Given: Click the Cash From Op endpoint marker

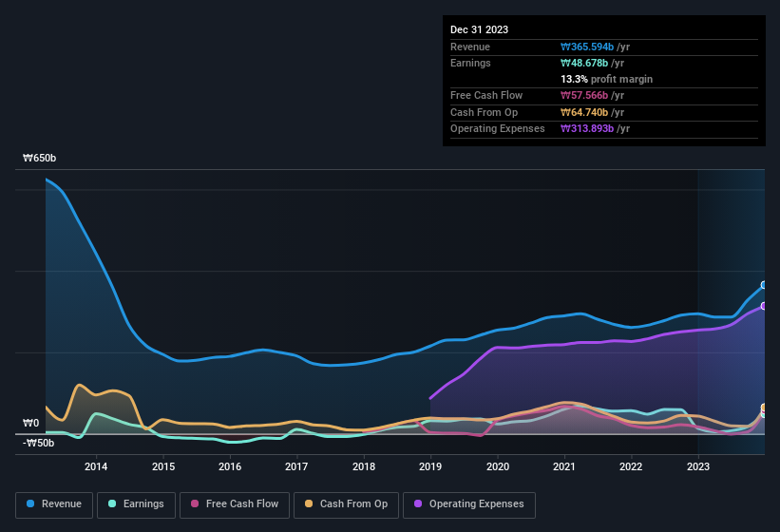Looking at the screenshot, I should [x=764, y=408].
